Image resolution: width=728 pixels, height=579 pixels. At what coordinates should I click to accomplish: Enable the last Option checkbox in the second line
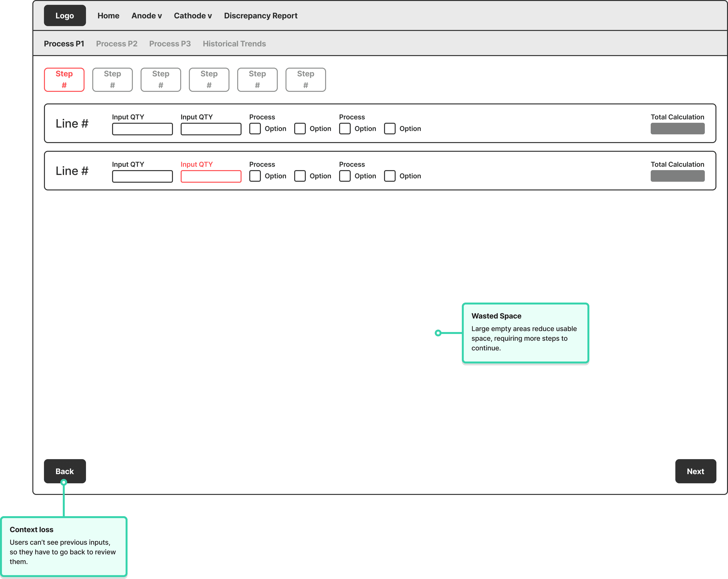tap(390, 176)
